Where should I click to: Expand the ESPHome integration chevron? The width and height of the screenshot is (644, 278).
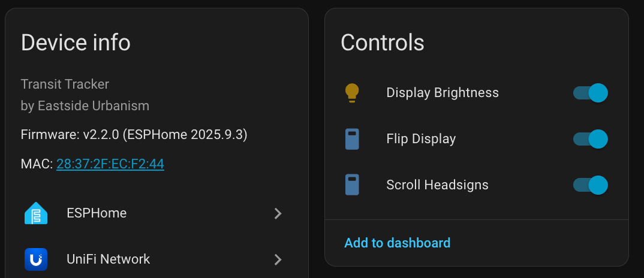pyautogui.click(x=278, y=213)
